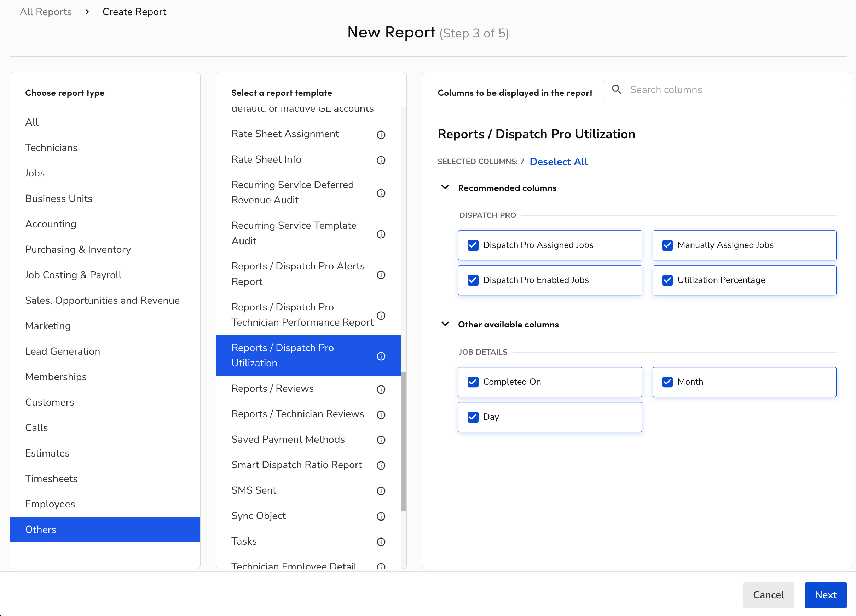856x616 pixels.
Task: Click the search magnifier icon in columns search
Action: (616, 89)
